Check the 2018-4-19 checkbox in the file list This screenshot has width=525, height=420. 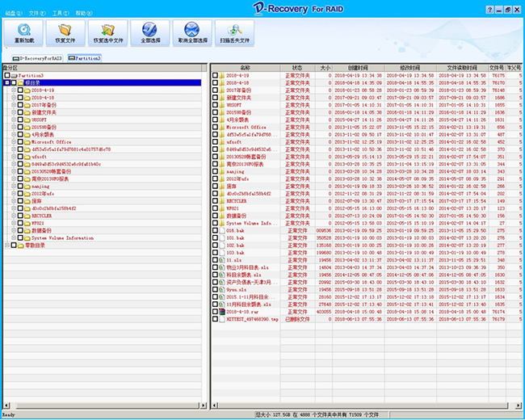click(215, 75)
